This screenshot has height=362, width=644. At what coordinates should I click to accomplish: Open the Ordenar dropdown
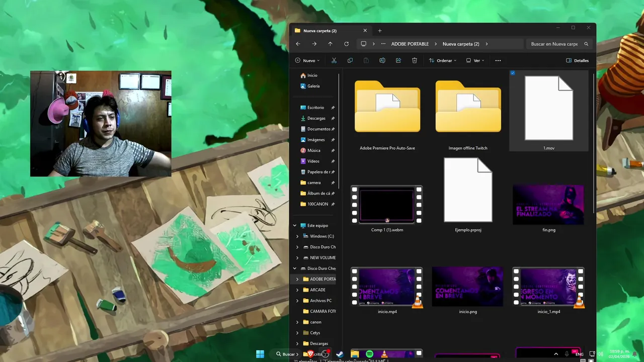coord(443,60)
